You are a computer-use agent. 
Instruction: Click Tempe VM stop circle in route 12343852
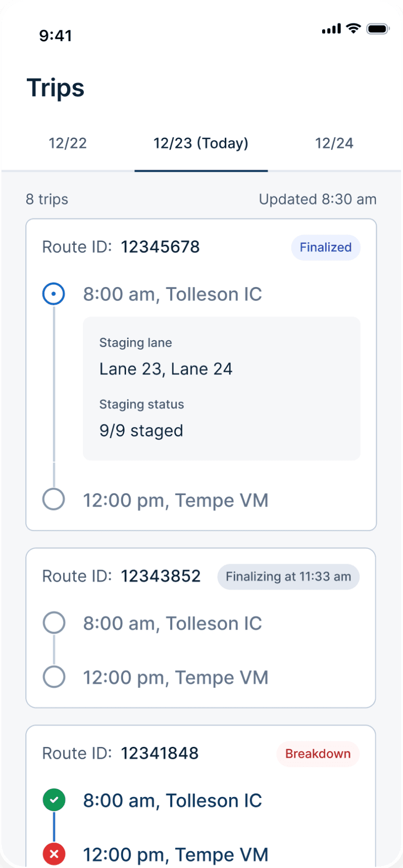[x=54, y=677]
